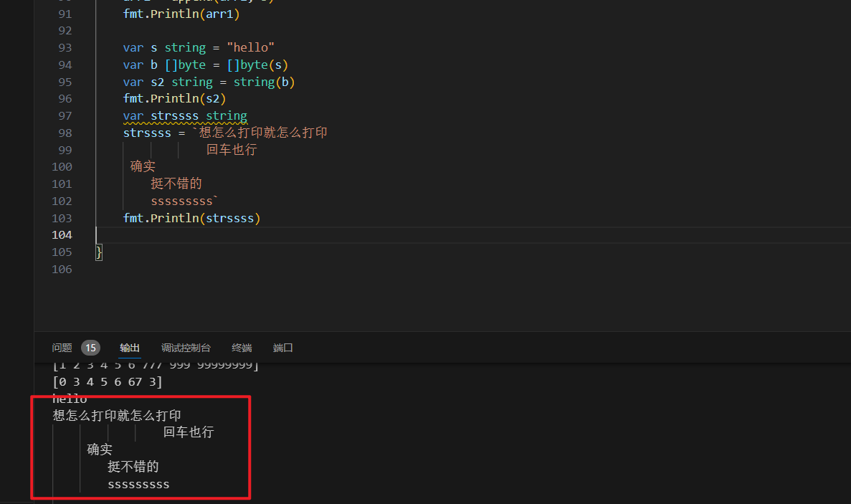Click the [0 3 4 5 6 67 3] output line
The image size is (851, 504).
click(x=108, y=382)
